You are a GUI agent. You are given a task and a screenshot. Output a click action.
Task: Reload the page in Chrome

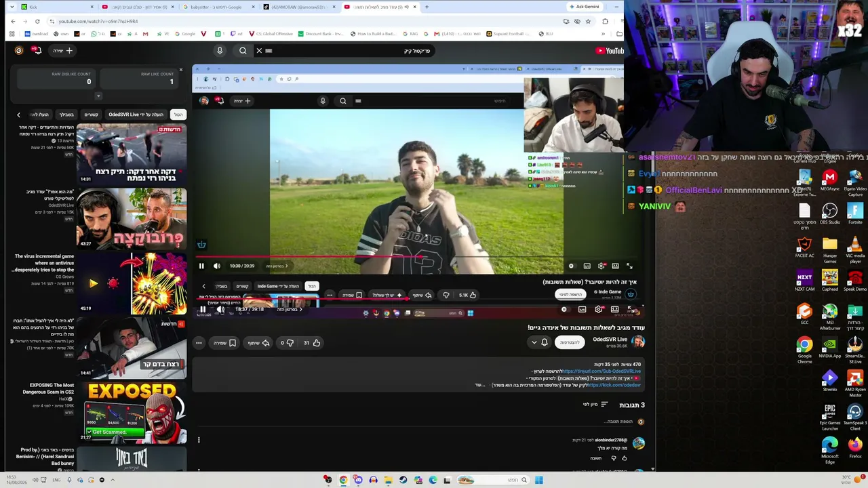tap(38, 22)
